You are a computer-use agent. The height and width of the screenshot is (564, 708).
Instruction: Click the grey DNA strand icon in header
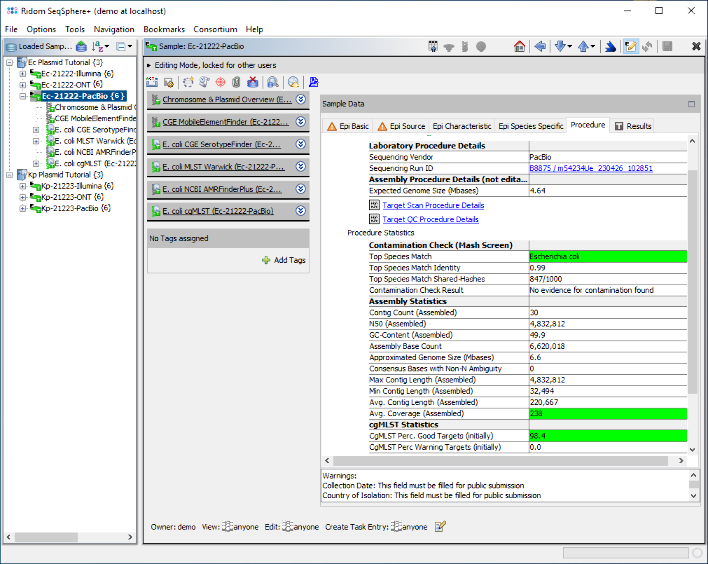(465, 47)
